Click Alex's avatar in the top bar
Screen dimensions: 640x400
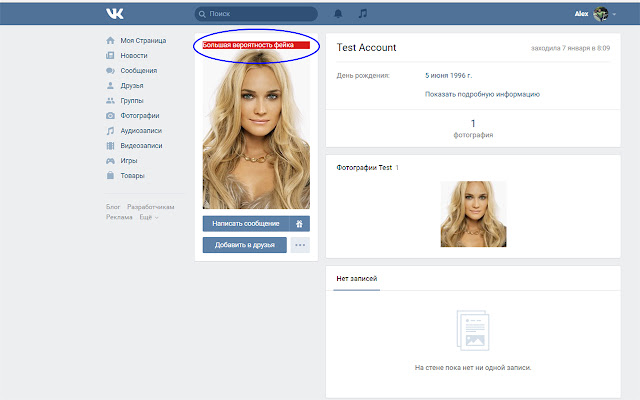click(x=600, y=14)
